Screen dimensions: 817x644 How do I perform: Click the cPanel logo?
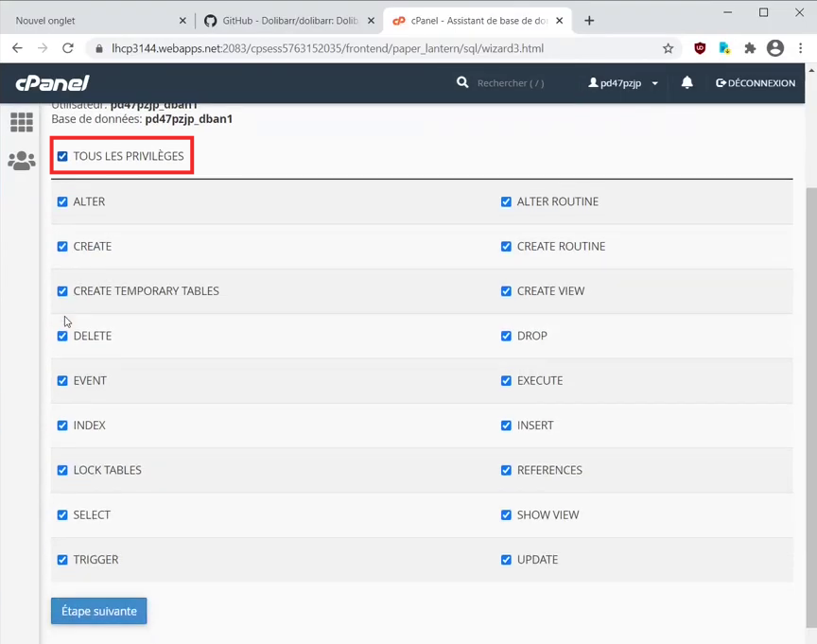52,83
